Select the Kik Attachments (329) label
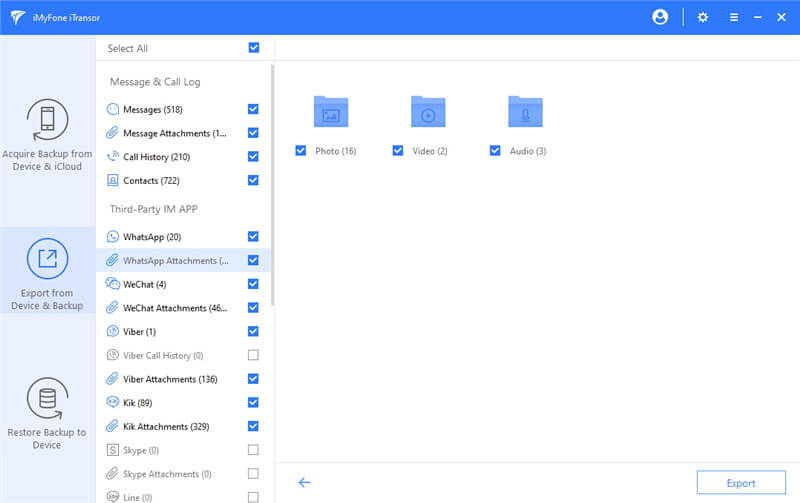The image size is (800, 503). 166,426
